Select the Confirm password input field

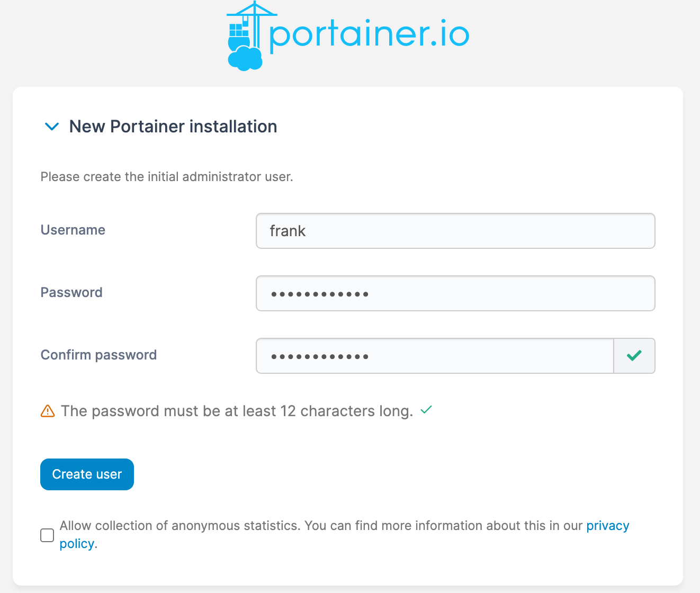coord(435,356)
